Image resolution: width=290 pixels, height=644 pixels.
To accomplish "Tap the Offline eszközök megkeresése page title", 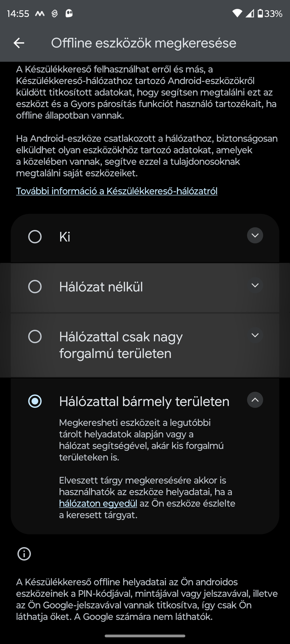I will pyautogui.click(x=144, y=43).
